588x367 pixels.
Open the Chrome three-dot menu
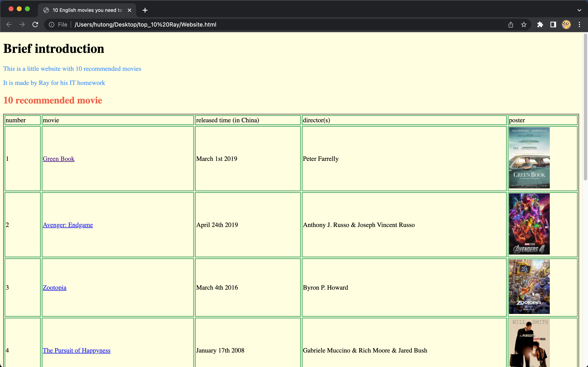click(x=579, y=24)
